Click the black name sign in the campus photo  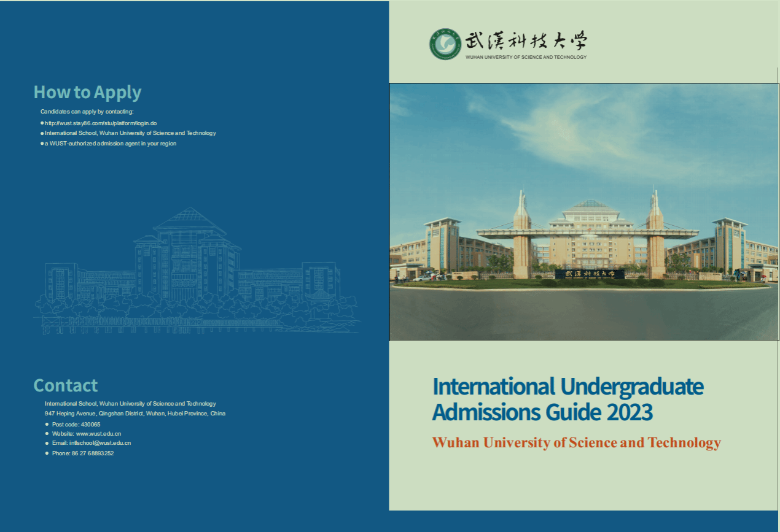[x=589, y=274]
